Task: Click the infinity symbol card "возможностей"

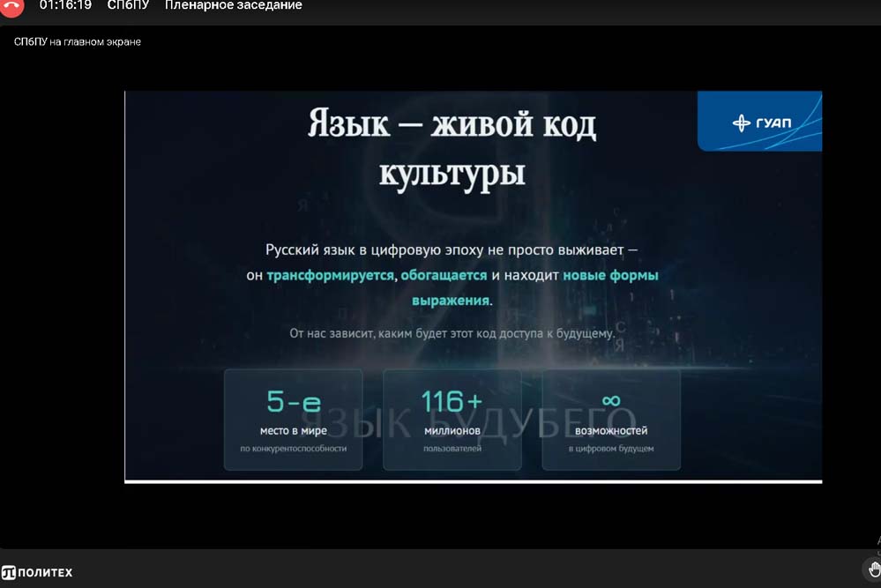Action: click(x=610, y=419)
